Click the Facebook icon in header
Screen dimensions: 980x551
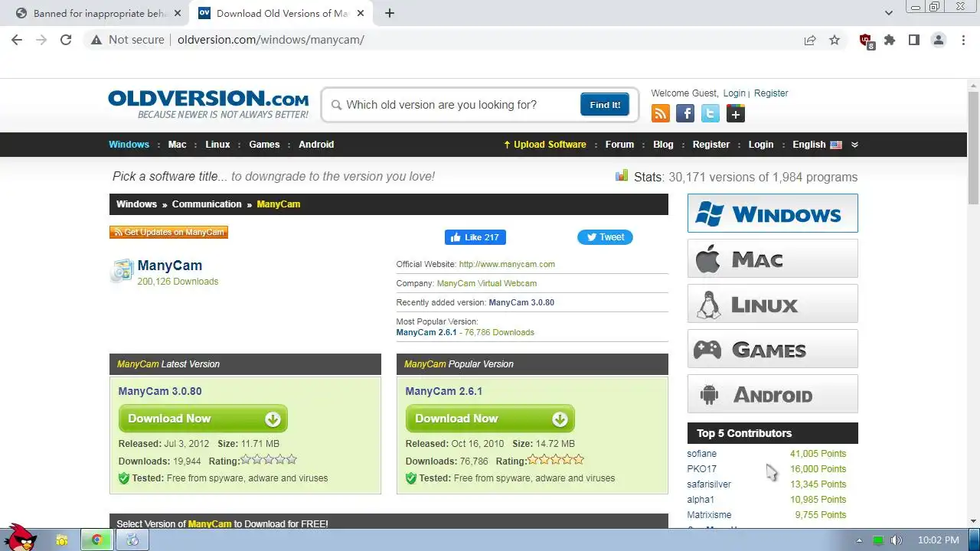coord(685,114)
